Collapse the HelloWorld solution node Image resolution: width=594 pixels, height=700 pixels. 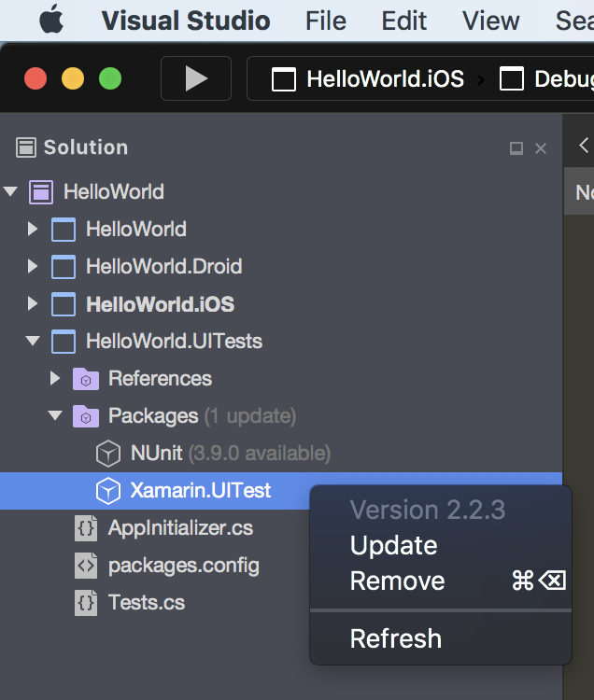10,191
